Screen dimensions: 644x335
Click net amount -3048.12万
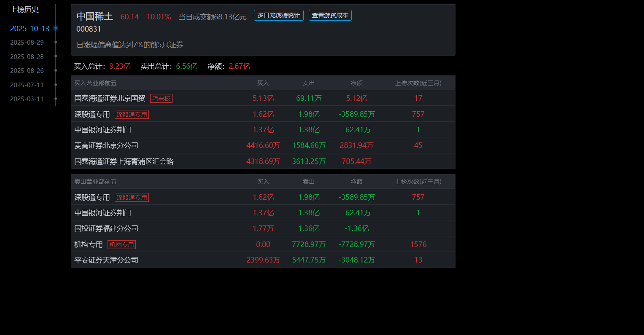coord(356,260)
